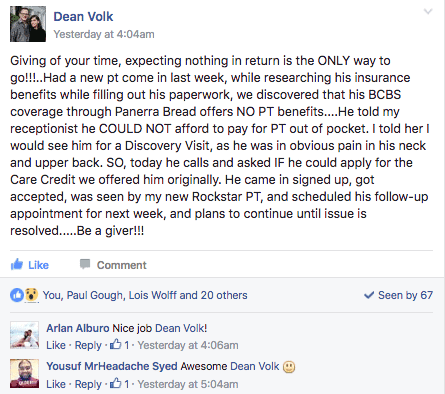This screenshot has width=445, height=394.
Task: Open the post options chevron dropdown
Action: pyautogui.click(x=428, y=12)
